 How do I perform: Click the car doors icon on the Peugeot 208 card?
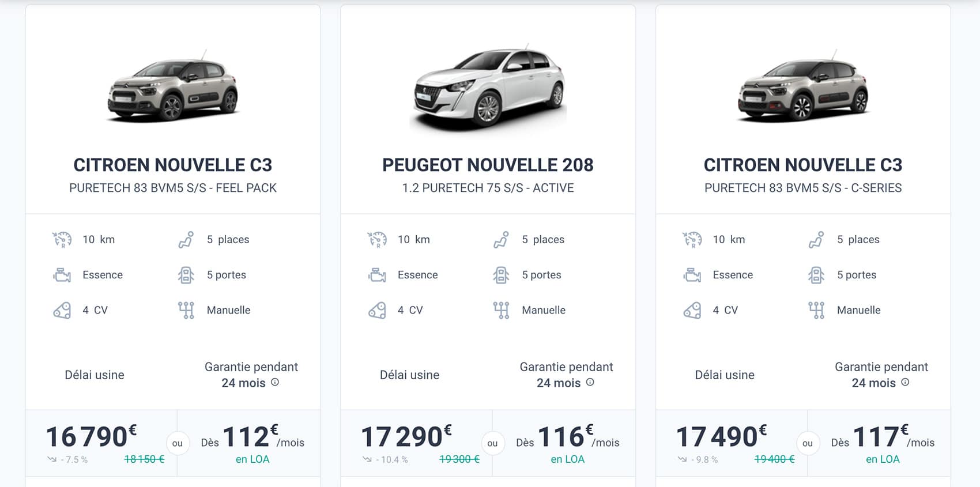pos(501,275)
